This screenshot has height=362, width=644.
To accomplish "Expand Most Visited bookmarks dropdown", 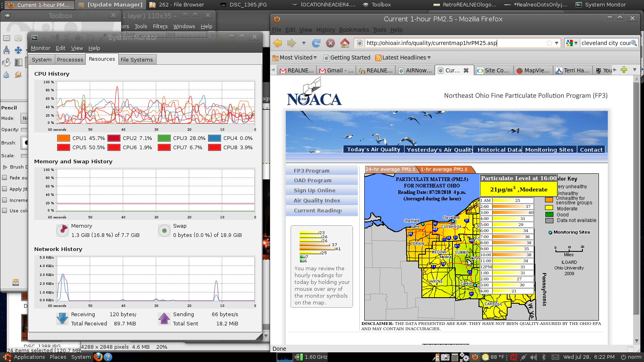I will tap(315, 58).
